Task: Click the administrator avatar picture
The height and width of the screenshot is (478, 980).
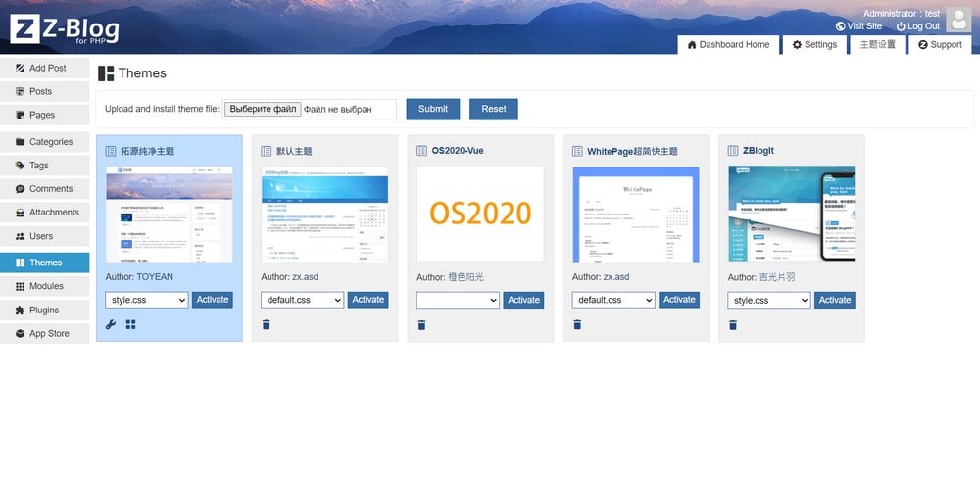Action: tap(958, 20)
